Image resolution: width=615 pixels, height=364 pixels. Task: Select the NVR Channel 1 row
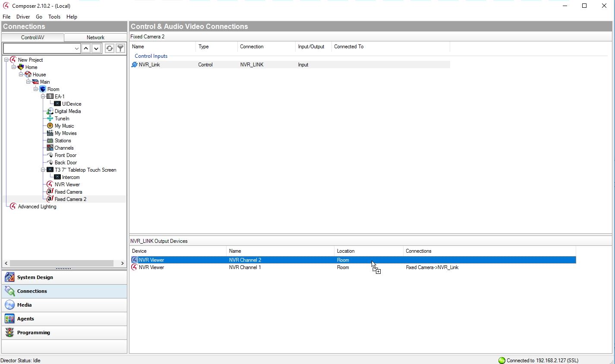tap(353, 267)
